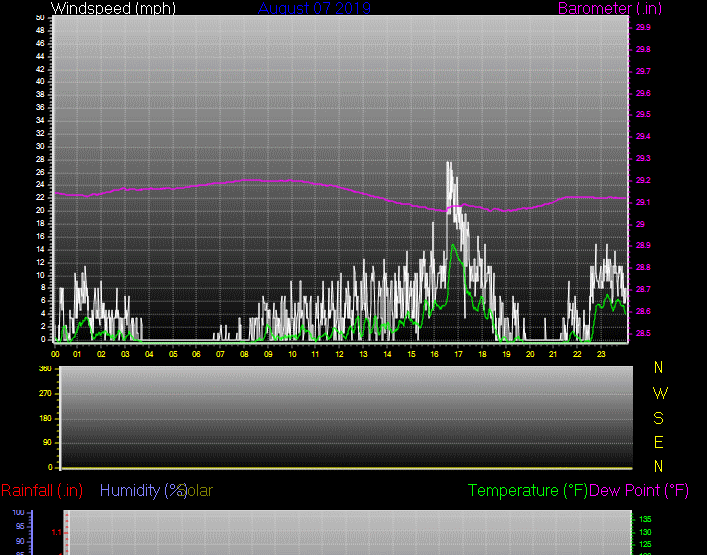The width and height of the screenshot is (707, 555).
Task: Select hour label 16 on time axis
Action: [434, 354]
